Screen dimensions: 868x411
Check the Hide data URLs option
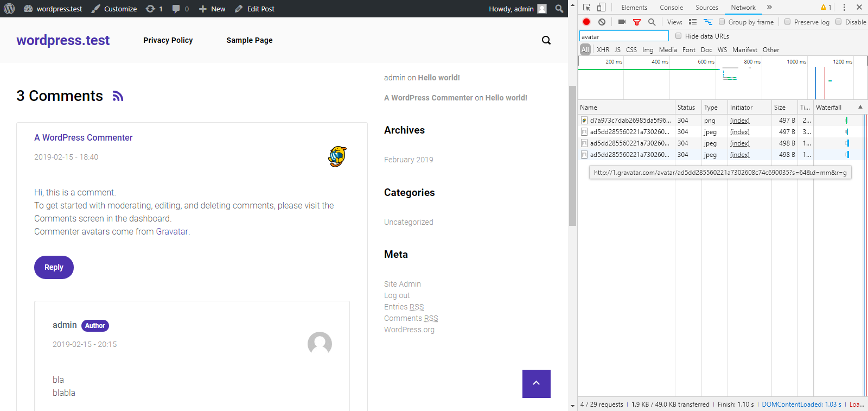678,36
